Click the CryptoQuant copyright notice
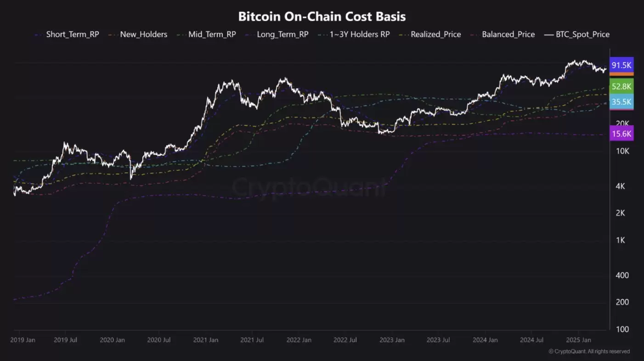644x361 pixels. tap(589, 351)
